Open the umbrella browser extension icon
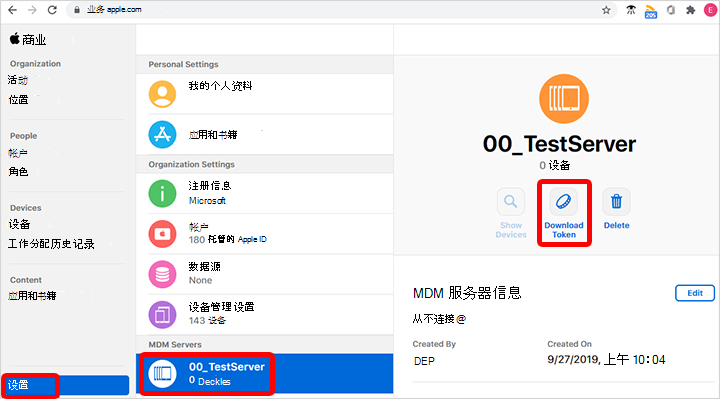The image size is (720, 399). coord(631,10)
